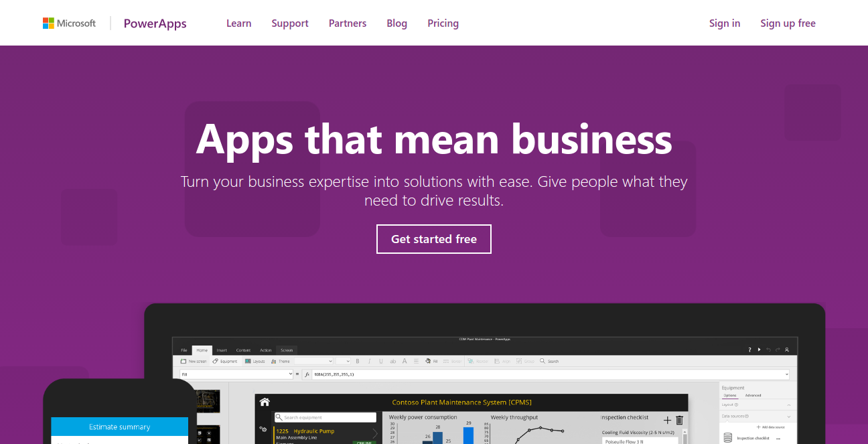Click Add data source
This screenshot has width=868, height=444.
pyautogui.click(x=770, y=427)
